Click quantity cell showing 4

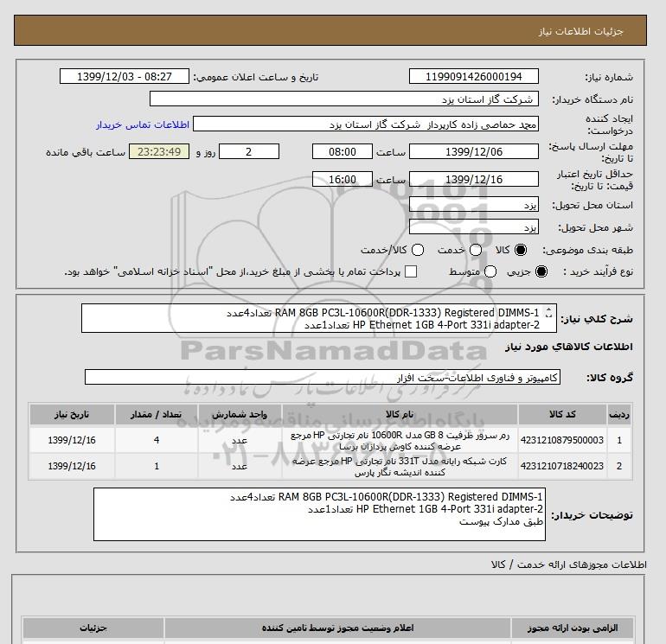pos(157,440)
